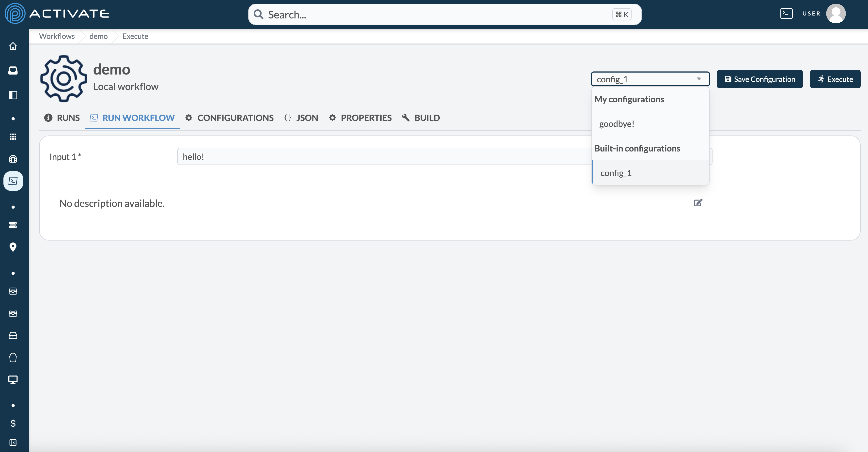
Task: Choose config_1 under Built-in configurations
Action: pos(616,173)
